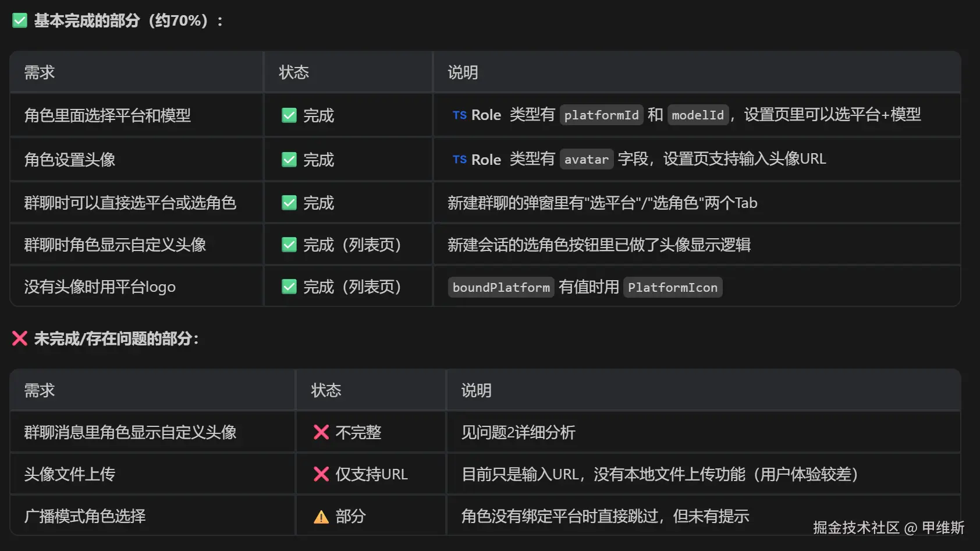Open the Role link in the avatar row

[x=486, y=160]
